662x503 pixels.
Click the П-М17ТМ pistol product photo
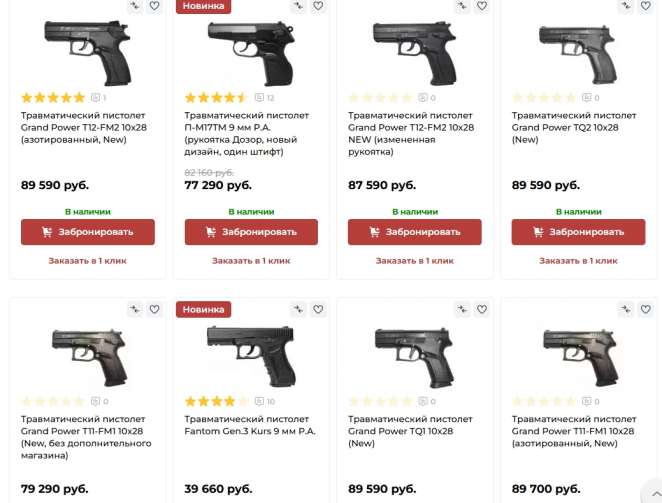[251, 48]
